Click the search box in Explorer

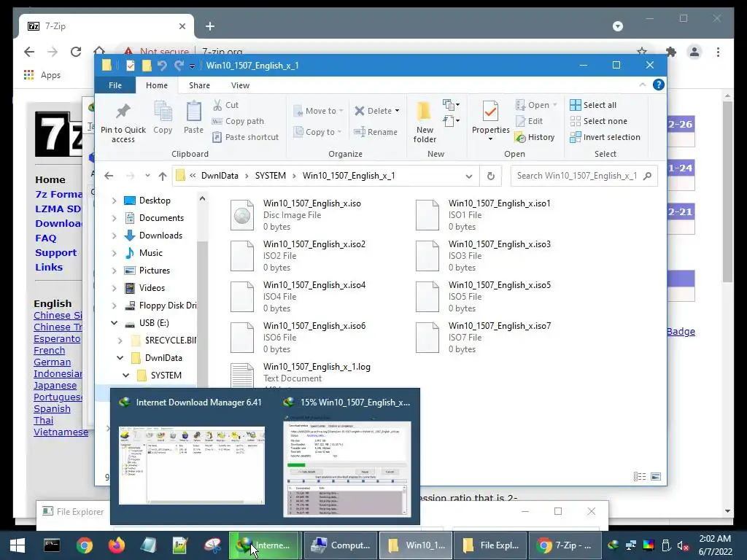click(584, 176)
